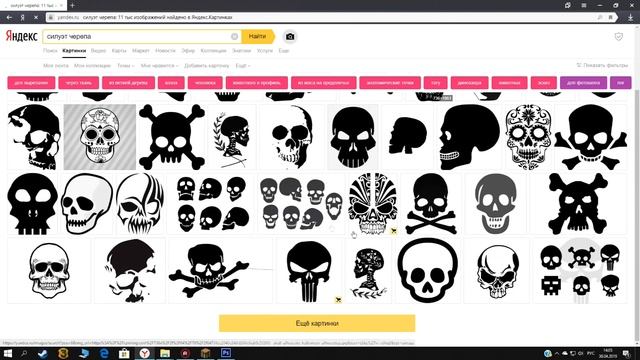Click the bookmark icon in the address bar

pyautogui.click(x=611, y=18)
